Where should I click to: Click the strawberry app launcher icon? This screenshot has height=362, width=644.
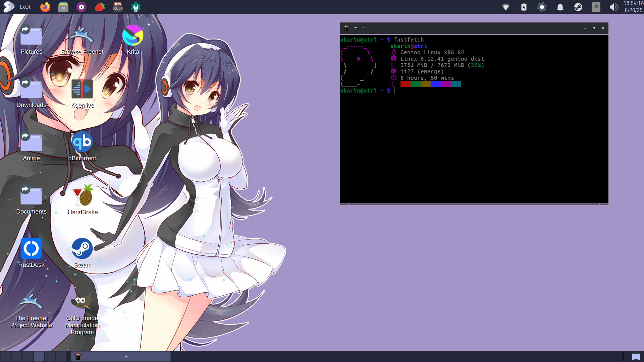[99, 7]
